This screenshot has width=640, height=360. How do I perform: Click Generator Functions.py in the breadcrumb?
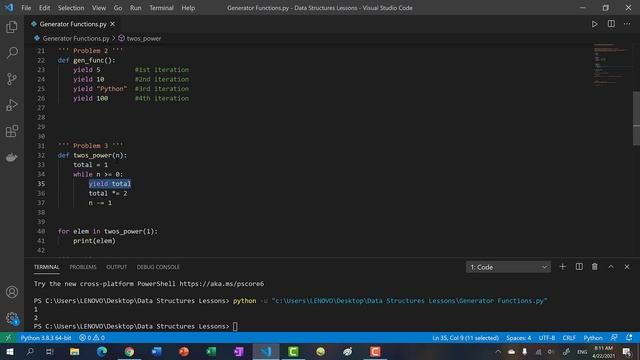point(76,38)
